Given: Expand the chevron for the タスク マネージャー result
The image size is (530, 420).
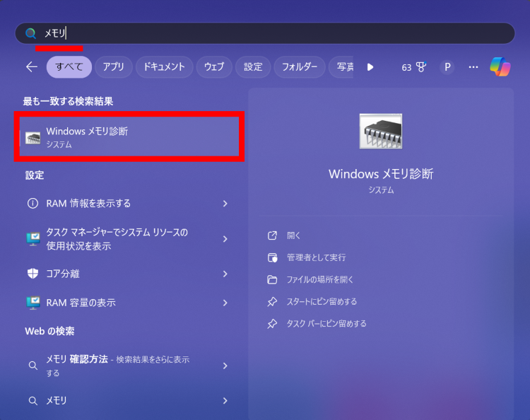Looking at the screenshot, I should click(x=225, y=239).
